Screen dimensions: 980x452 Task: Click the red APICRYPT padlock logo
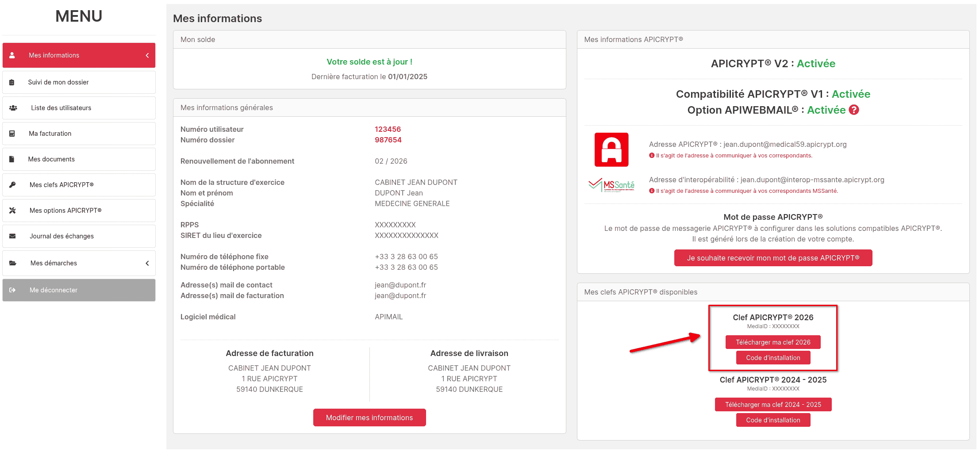(x=611, y=149)
